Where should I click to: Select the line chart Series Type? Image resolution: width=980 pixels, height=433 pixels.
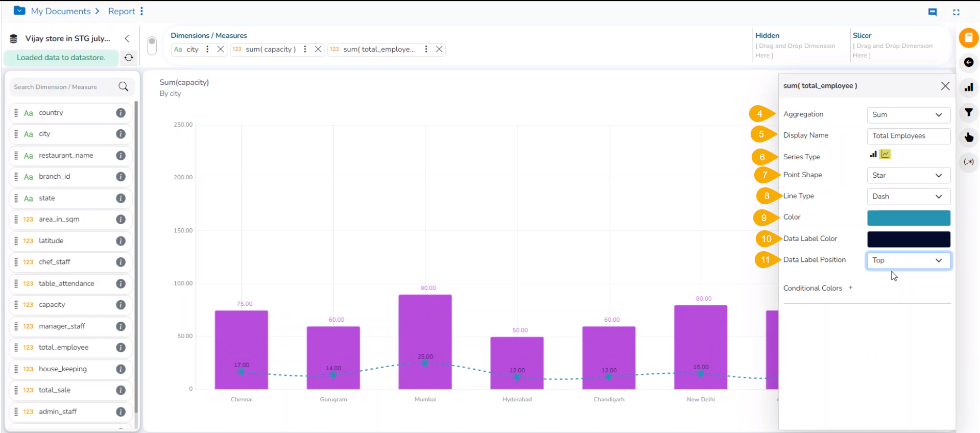pyautogui.click(x=886, y=154)
